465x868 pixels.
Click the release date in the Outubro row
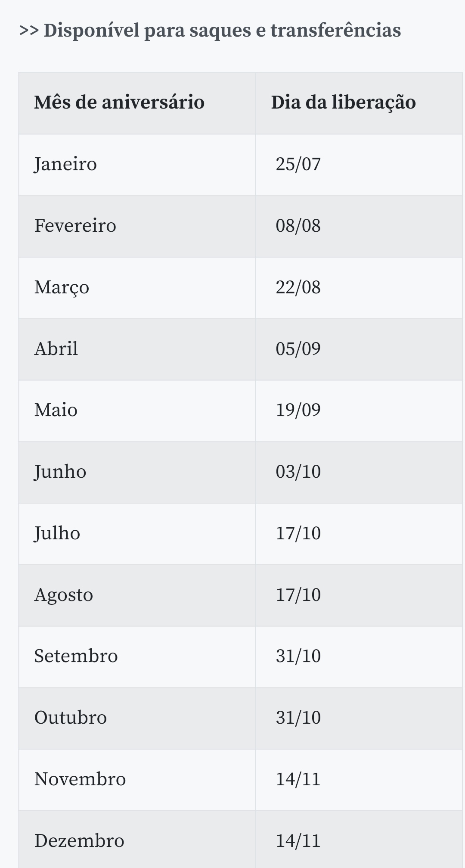click(x=298, y=718)
